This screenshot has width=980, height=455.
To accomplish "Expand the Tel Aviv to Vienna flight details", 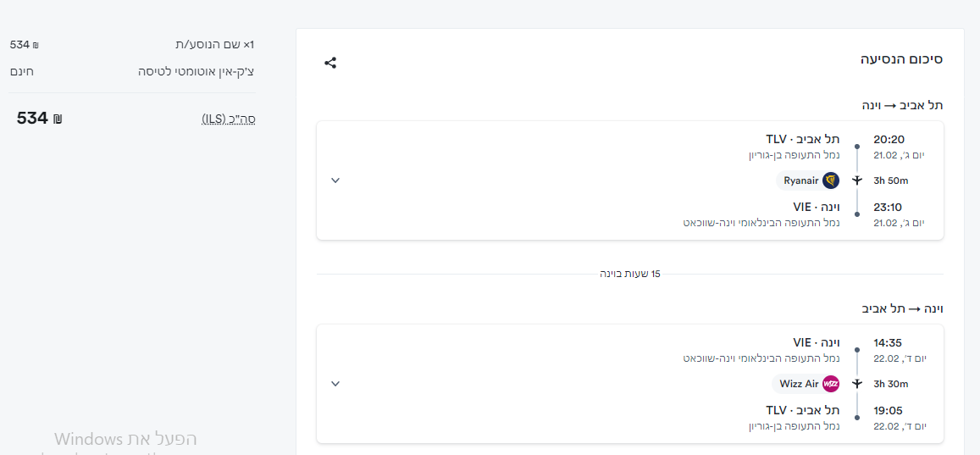I will tap(335, 180).
